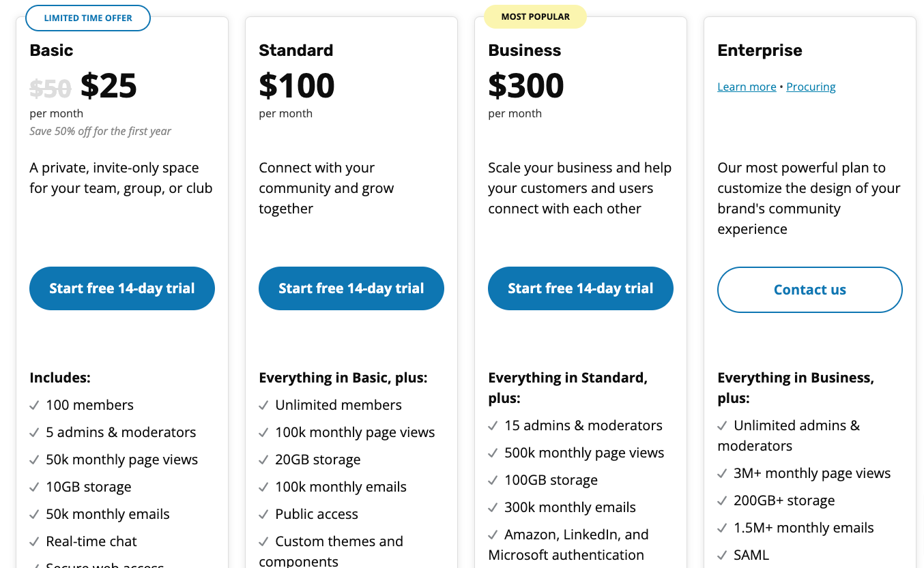Open the Learn more link

pyautogui.click(x=747, y=87)
